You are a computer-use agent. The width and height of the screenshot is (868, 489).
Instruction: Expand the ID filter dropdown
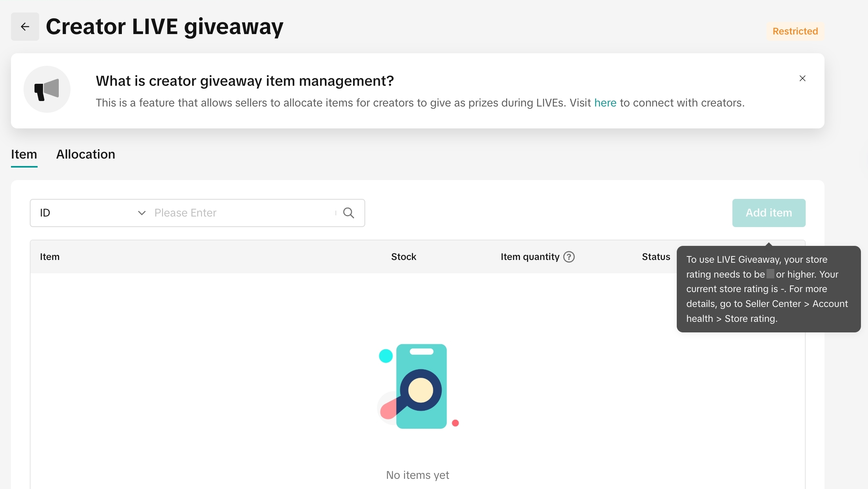(93, 213)
